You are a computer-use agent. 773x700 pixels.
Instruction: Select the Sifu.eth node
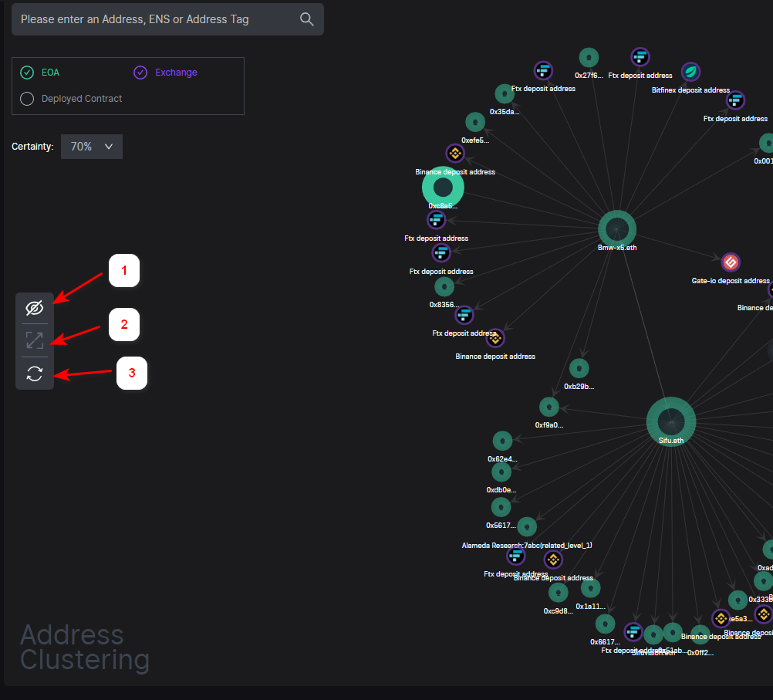[x=671, y=421]
